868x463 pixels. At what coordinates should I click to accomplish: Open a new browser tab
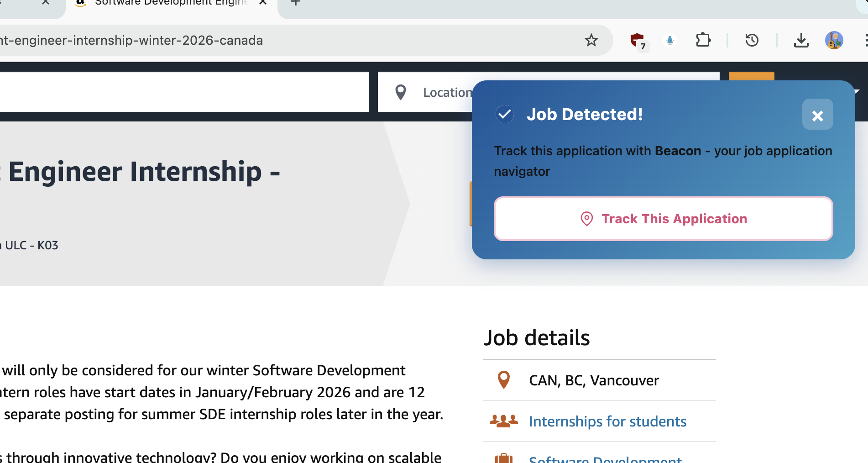coord(296,2)
